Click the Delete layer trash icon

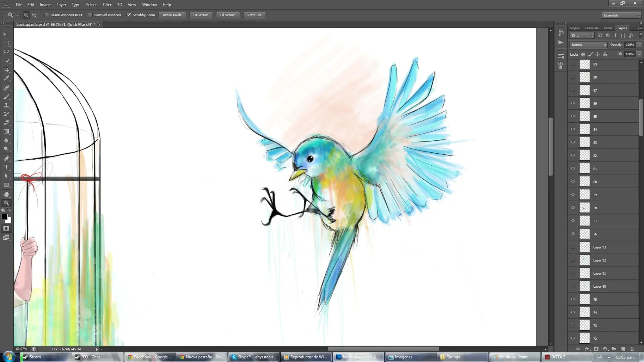click(632, 349)
